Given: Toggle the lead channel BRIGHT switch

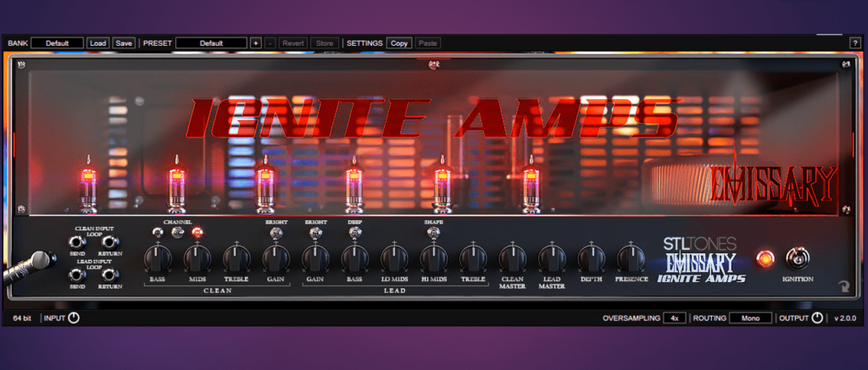Looking at the screenshot, I should (x=315, y=235).
